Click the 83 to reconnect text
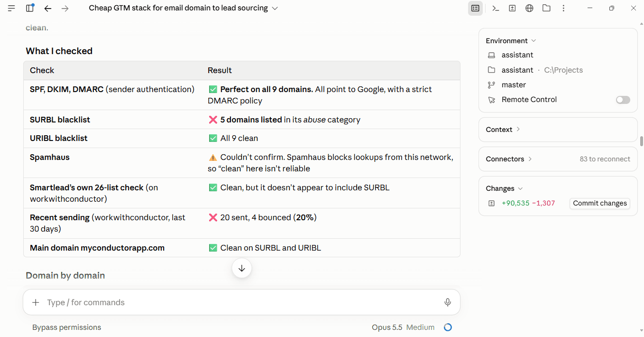The image size is (644, 337). point(605,159)
